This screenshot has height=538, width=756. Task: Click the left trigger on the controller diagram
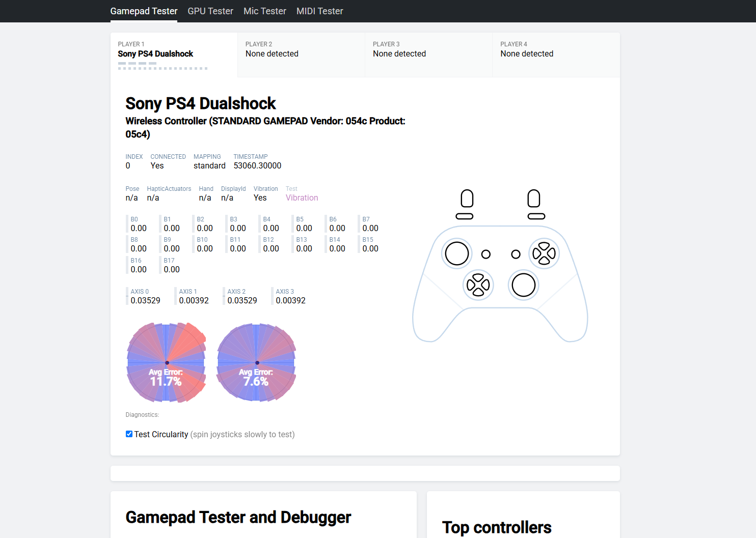point(467,199)
